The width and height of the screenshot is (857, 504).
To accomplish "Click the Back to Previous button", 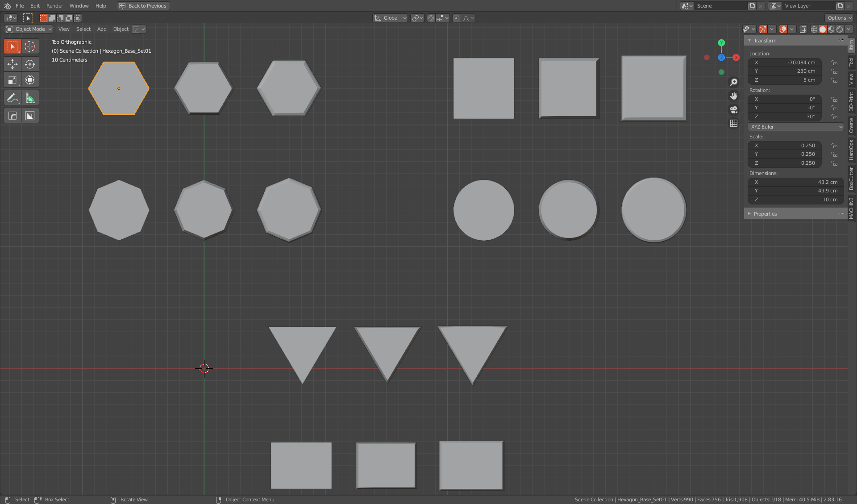I will click(x=143, y=6).
